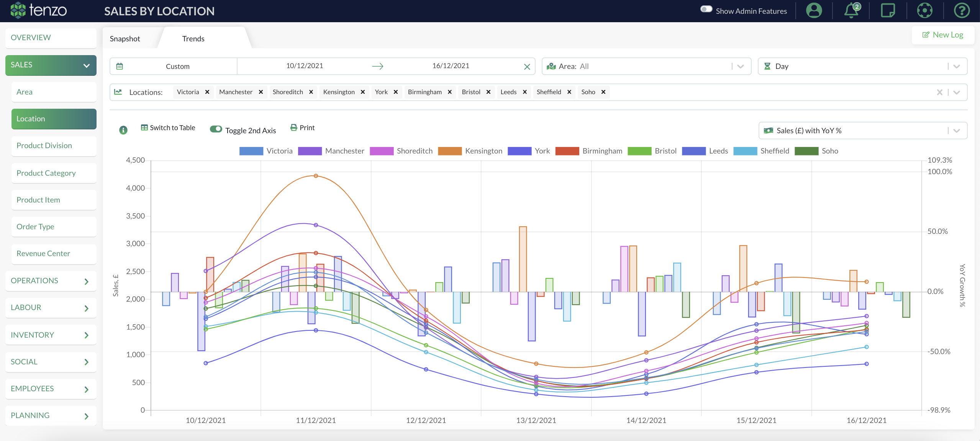Click the calendar icon next to Custom
The image size is (980, 441).
coord(120,66)
